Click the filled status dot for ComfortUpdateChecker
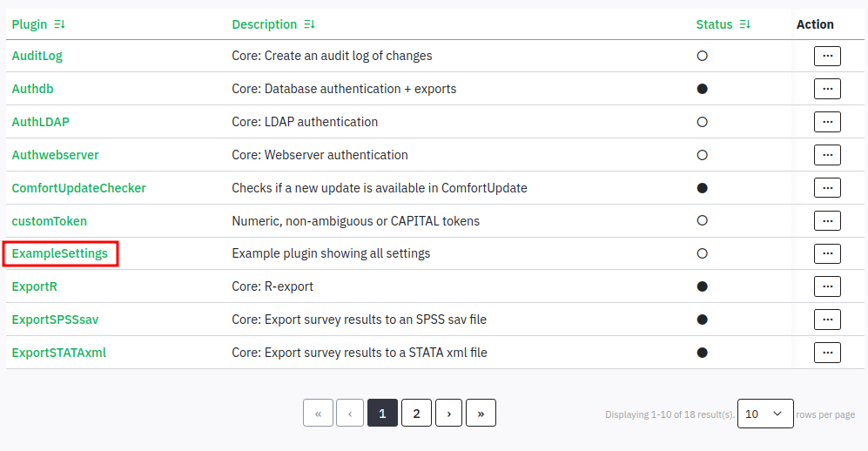This screenshot has height=451, width=868. click(x=702, y=188)
